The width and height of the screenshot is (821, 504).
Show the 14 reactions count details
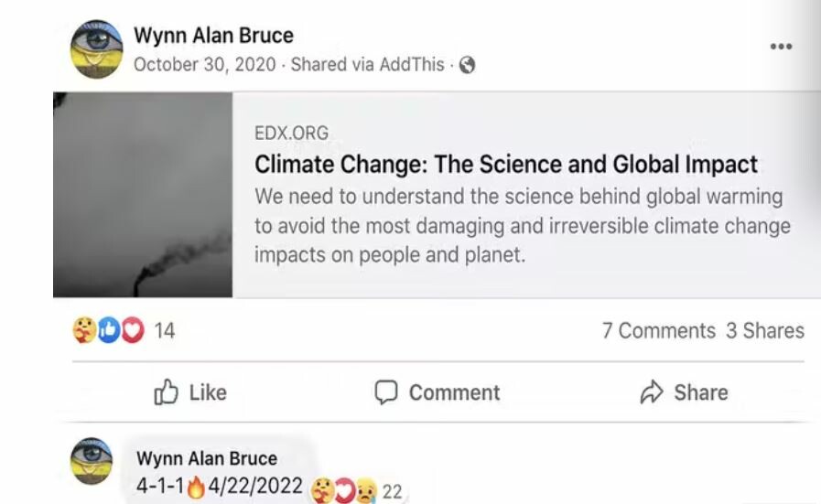(x=165, y=331)
